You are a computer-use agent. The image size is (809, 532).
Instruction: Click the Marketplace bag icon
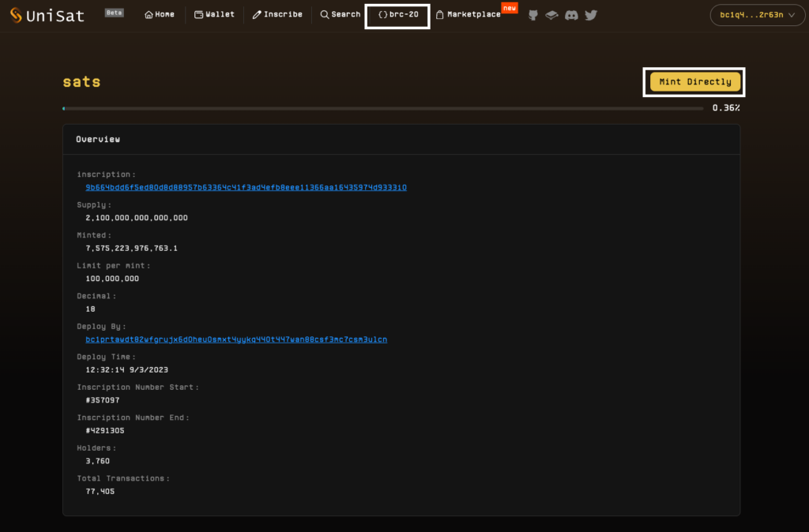click(439, 15)
